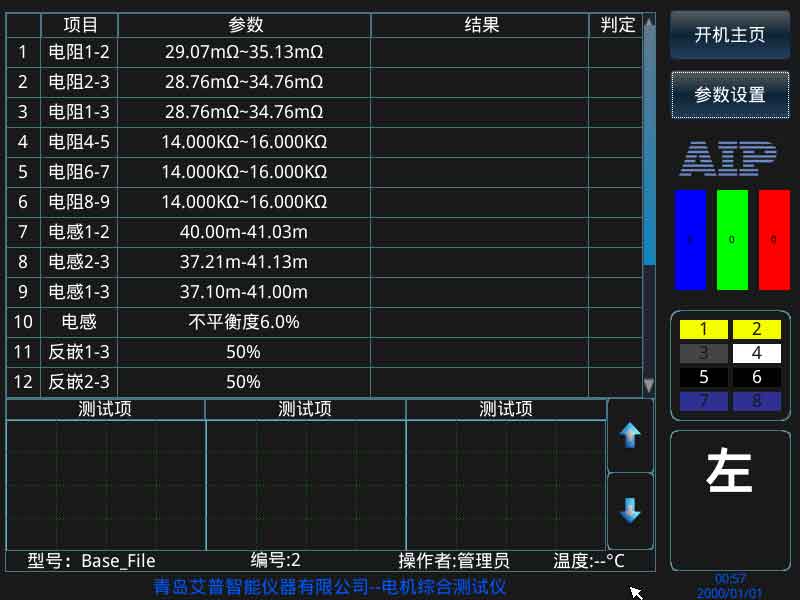Toggle channel 5 in the channel grid
The image size is (800, 600).
click(x=704, y=374)
